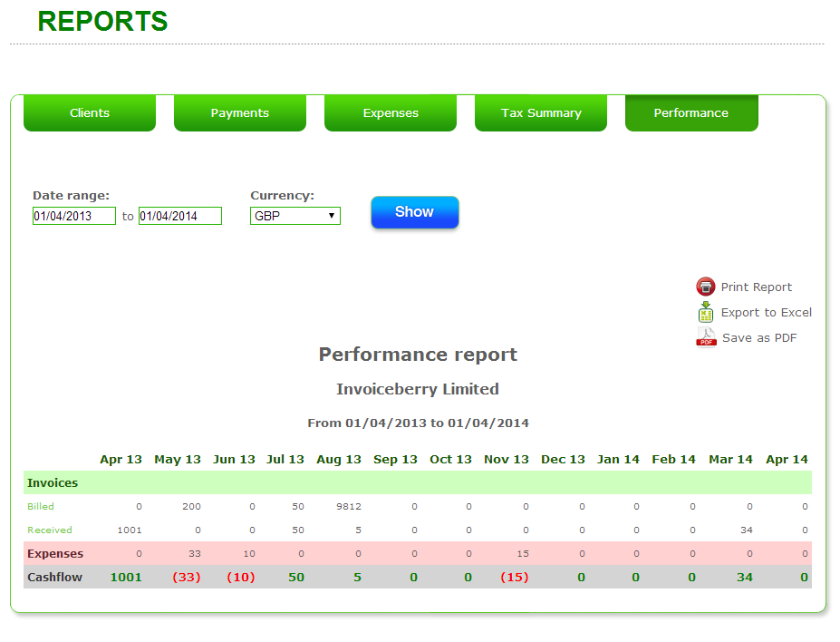Open the Export to Excel function

tap(767, 312)
